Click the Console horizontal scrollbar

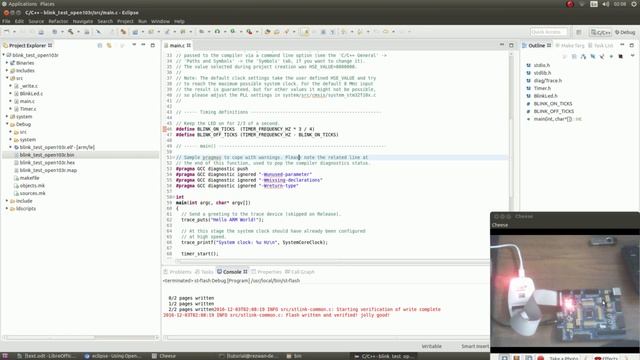(326, 338)
